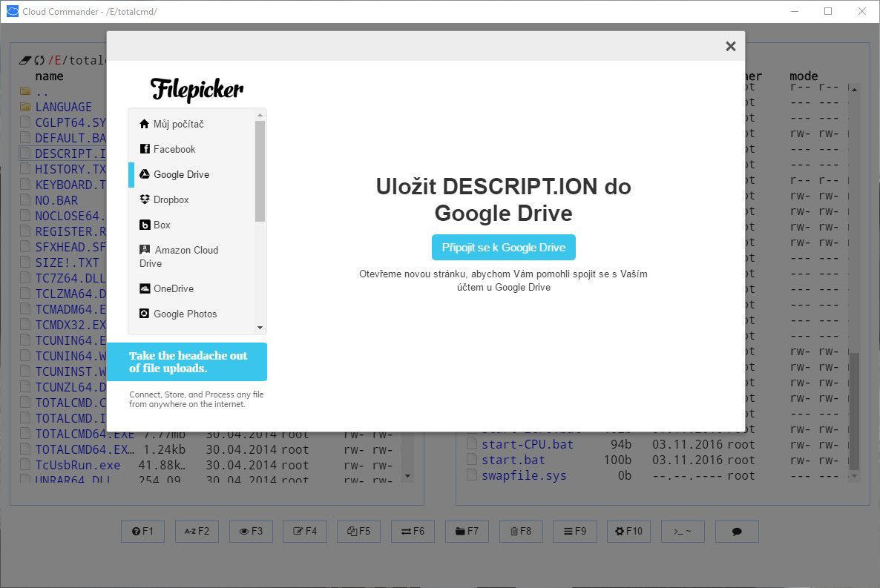This screenshot has height=588, width=880.
Task: Open the 'Take the headache out of file uploads' banner
Action: 187,362
